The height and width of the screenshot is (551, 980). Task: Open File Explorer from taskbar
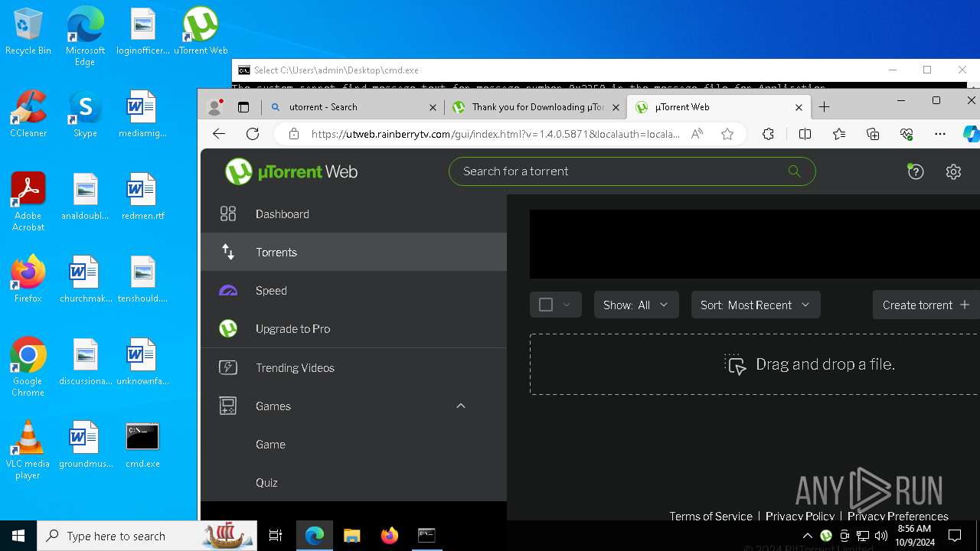point(352,536)
